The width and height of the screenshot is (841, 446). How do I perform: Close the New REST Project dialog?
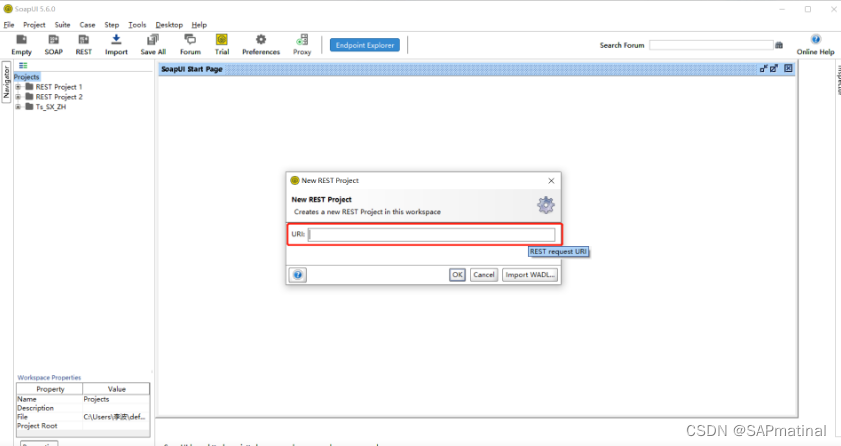(551, 181)
